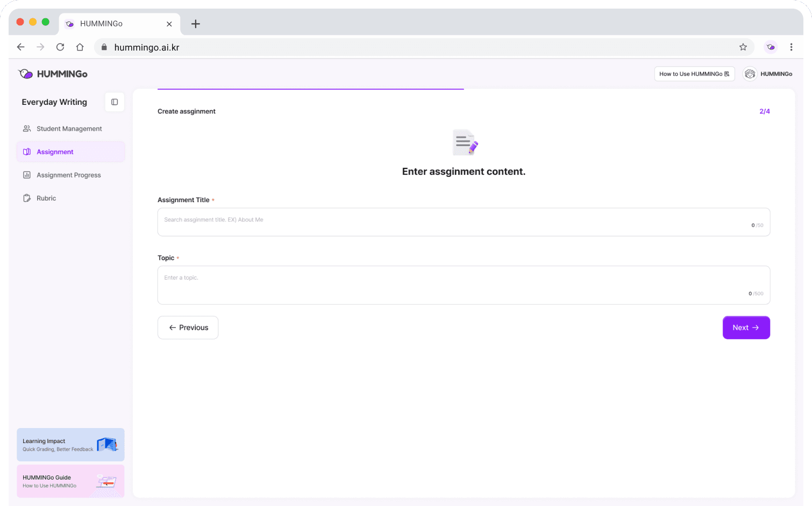Open How to Use HUMMINGo guide button
Screen dimensions: 812x506
pyautogui.click(x=694, y=74)
